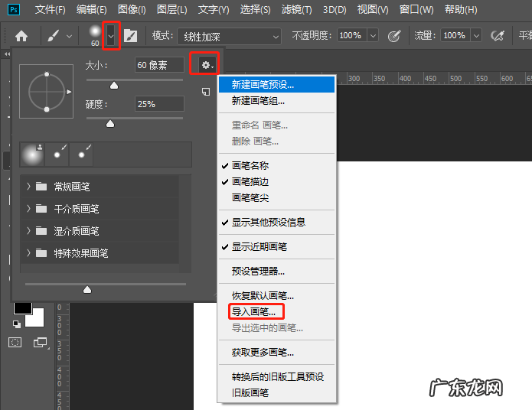Viewport: 532px width, 410px height.
Task: Toggle the 画笔描边 checked option
Action: point(276,182)
